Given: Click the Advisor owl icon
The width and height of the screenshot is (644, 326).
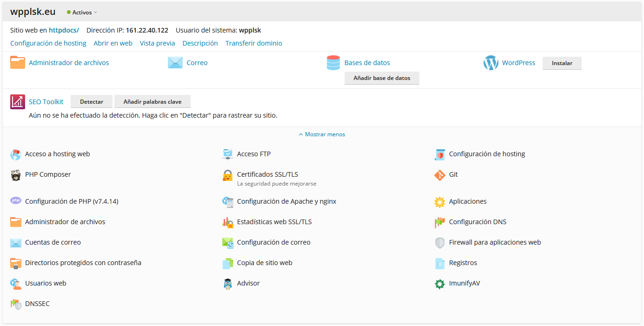Looking at the screenshot, I should click(227, 284).
